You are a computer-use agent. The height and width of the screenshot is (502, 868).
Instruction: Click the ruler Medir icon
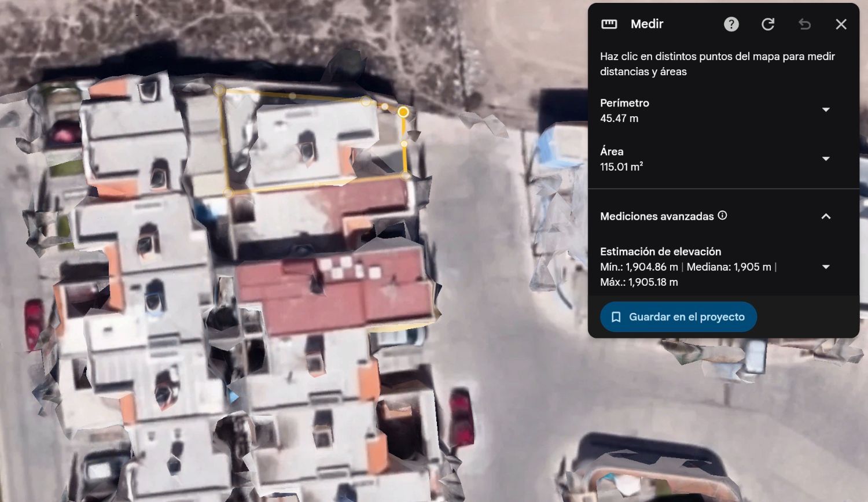tap(609, 24)
